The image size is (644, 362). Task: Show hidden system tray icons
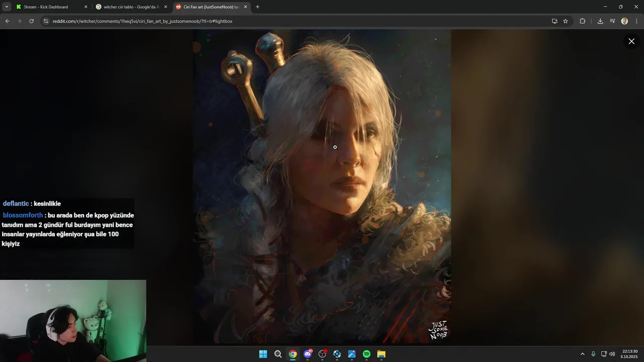(583, 354)
